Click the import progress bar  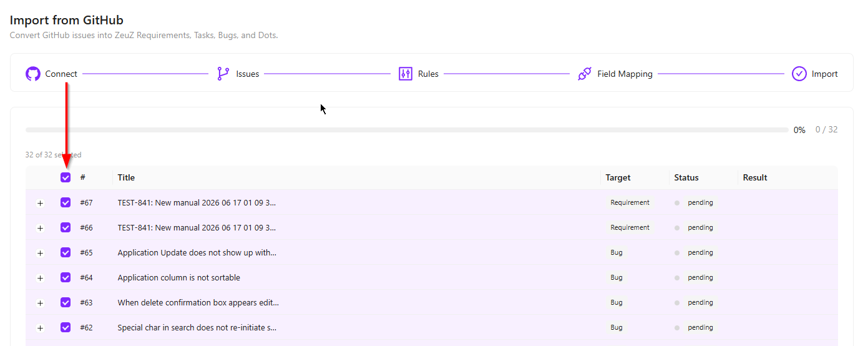click(x=407, y=130)
